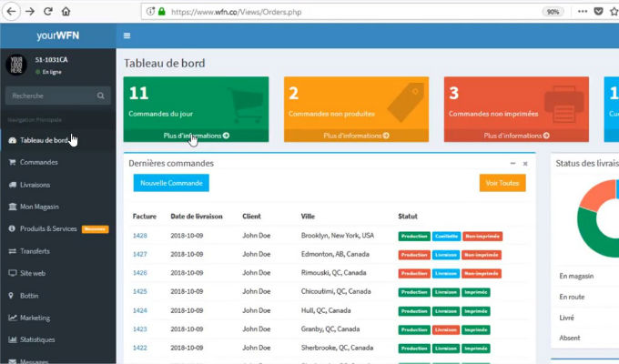Open invoice 1423
This screenshot has height=364, width=619.
pyautogui.click(x=140, y=329)
